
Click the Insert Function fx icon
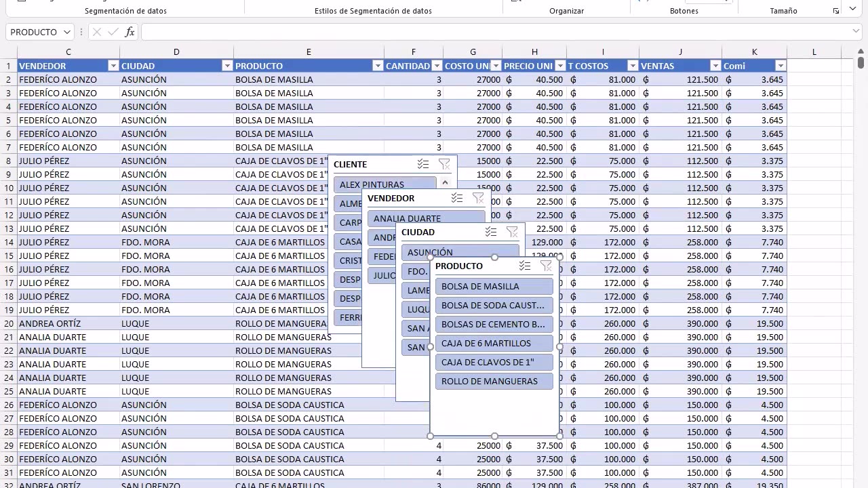click(x=130, y=32)
